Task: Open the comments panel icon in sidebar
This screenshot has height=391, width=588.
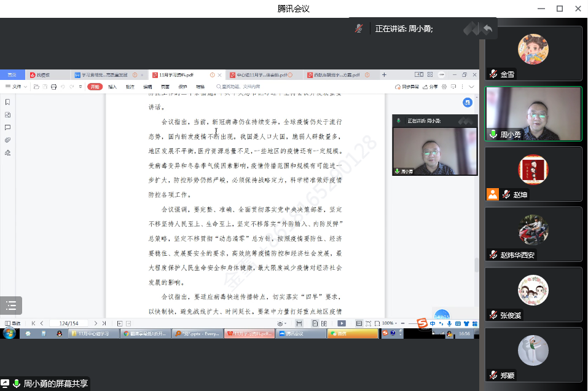Action: coord(8,127)
